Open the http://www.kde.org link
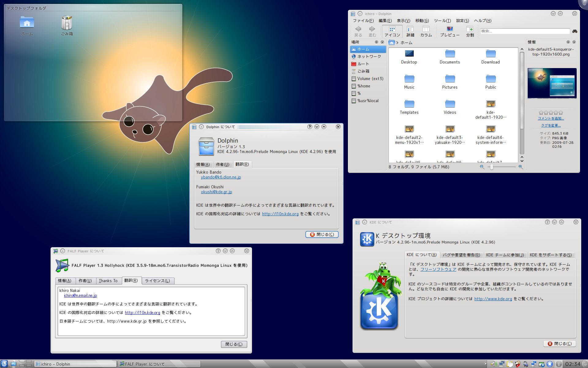 pyautogui.click(x=493, y=299)
